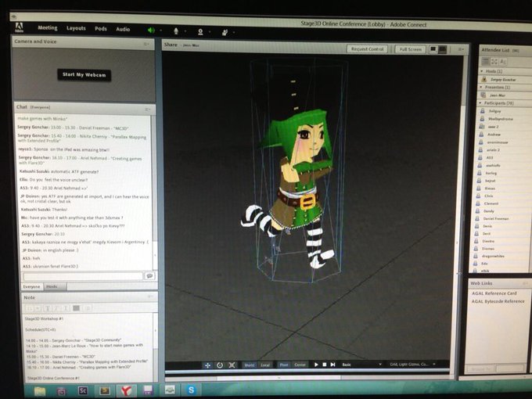Click the chat pod vertical scrollbar
The image size is (532, 399).
click(154, 192)
